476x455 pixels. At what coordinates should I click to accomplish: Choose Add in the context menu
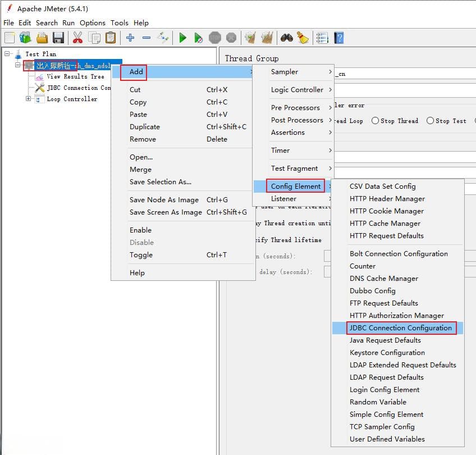click(182, 72)
